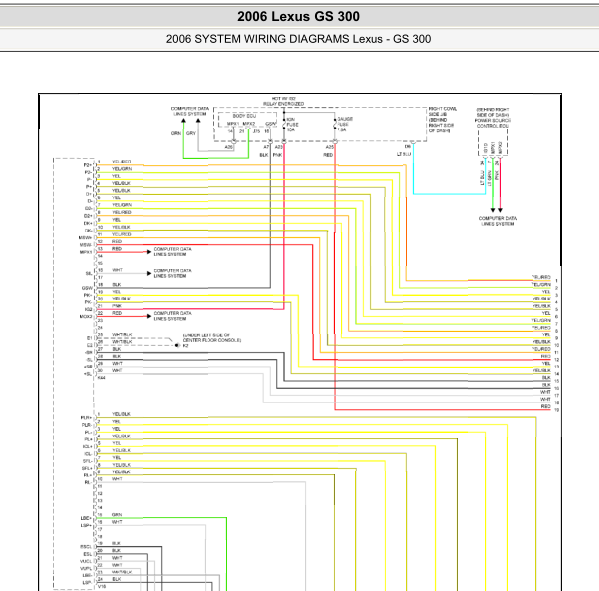Click COMPUTER DATA LINES SYSTEM beside SIL pin 16
Image resolution: width=599 pixels, height=591 pixels.
tap(173, 273)
